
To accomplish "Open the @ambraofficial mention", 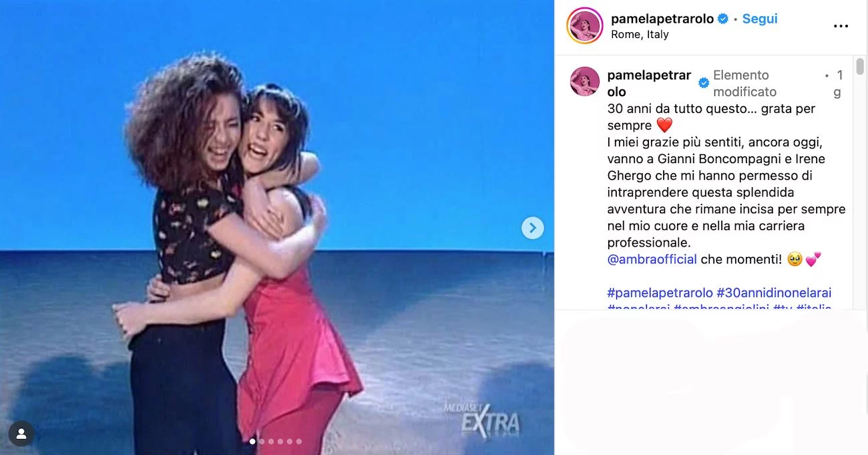I will click(652, 259).
